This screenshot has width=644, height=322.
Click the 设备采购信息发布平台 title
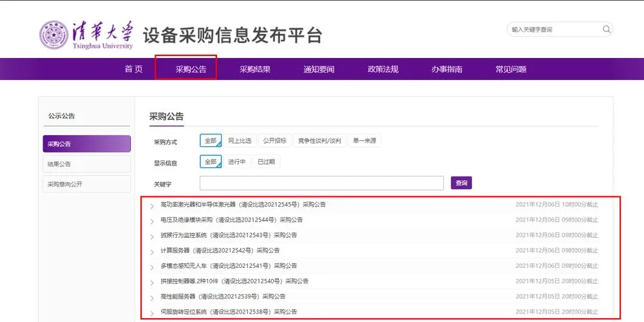click(x=232, y=35)
